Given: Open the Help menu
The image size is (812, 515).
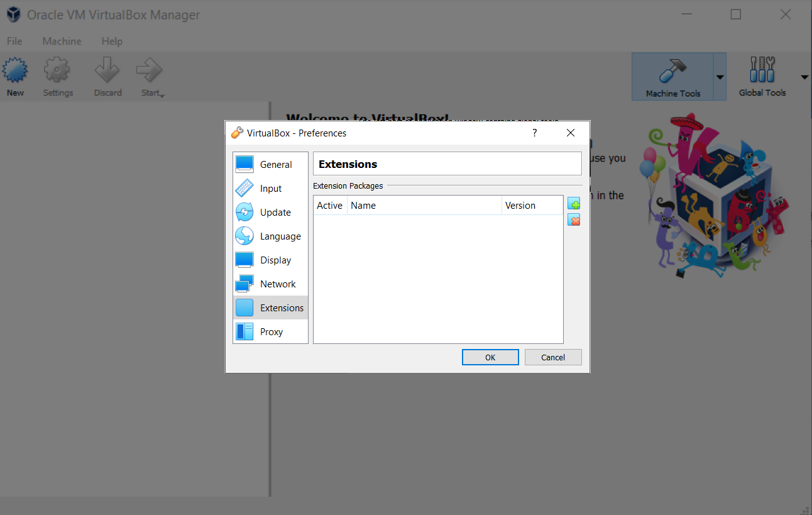Looking at the screenshot, I should [112, 41].
